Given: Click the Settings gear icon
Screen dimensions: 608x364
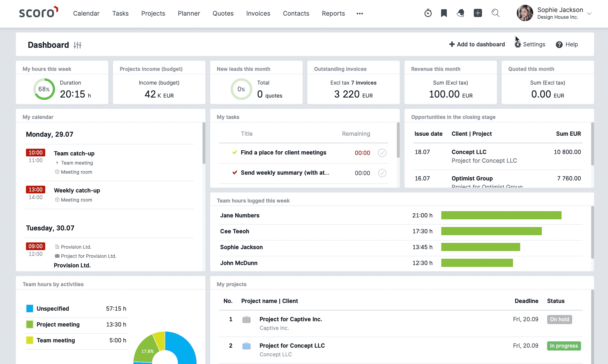Looking at the screenshot, I should (x=518, y=44).
